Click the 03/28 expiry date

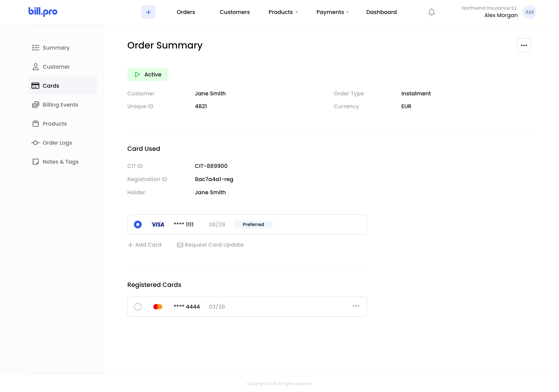217,307
